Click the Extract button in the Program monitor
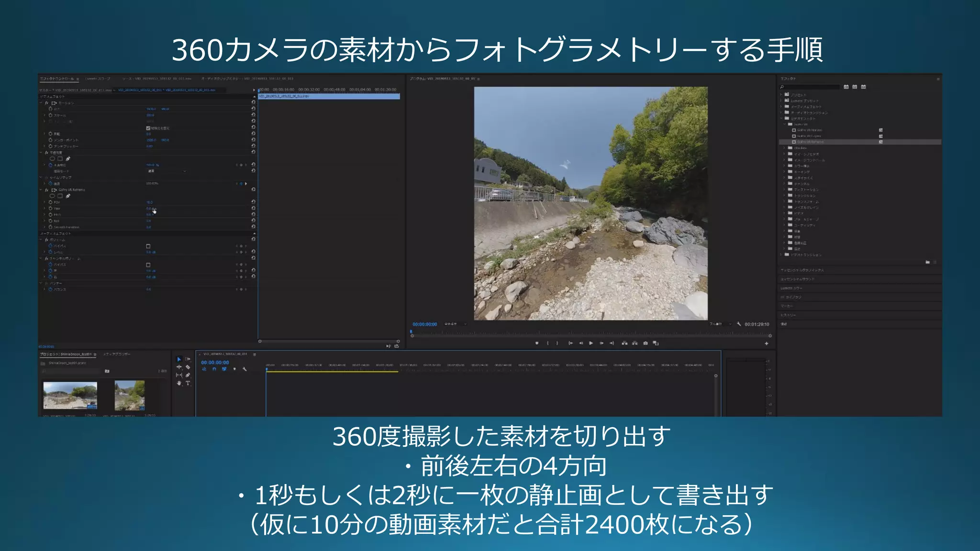Image resolution: width=980 pixels, height=551 pixels. pyautogui.click(x=635, y=343)
